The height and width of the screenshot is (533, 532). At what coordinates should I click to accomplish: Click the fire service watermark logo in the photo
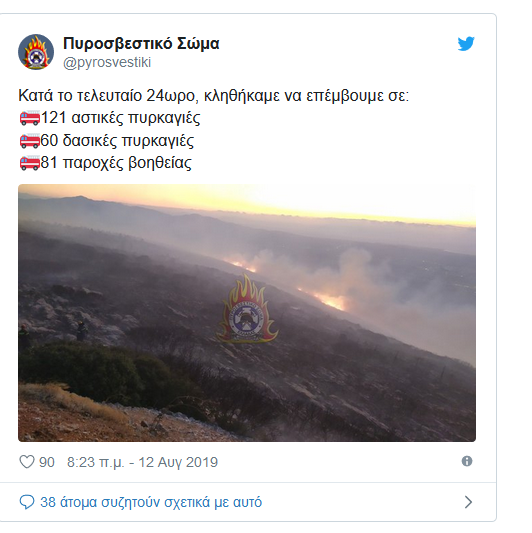pos(247,309)
